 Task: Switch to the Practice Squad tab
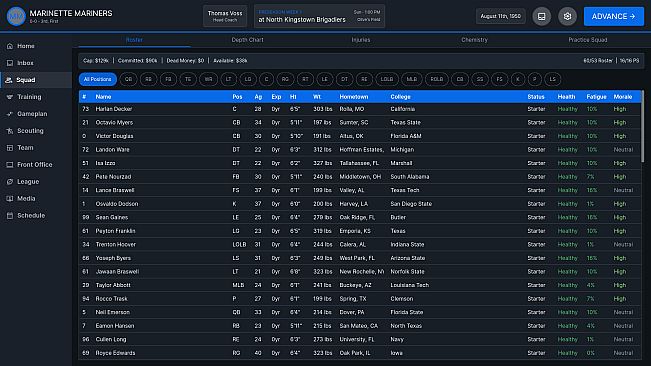(587, 40)
